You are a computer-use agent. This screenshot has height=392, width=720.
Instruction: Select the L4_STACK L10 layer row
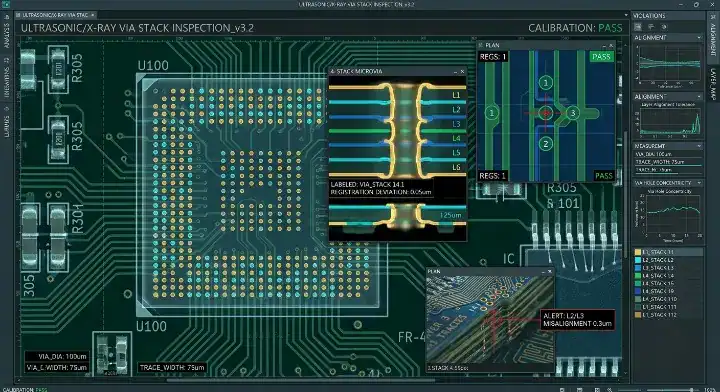[668, 299]
